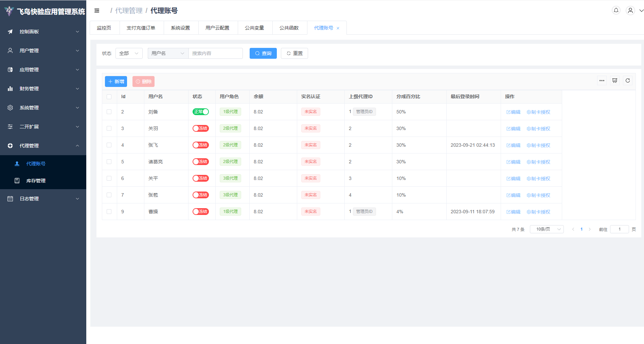Open the 10条/页 page size dropdown
The width and height of the screenshot is (644, 344).
click(x=547, y=229)
